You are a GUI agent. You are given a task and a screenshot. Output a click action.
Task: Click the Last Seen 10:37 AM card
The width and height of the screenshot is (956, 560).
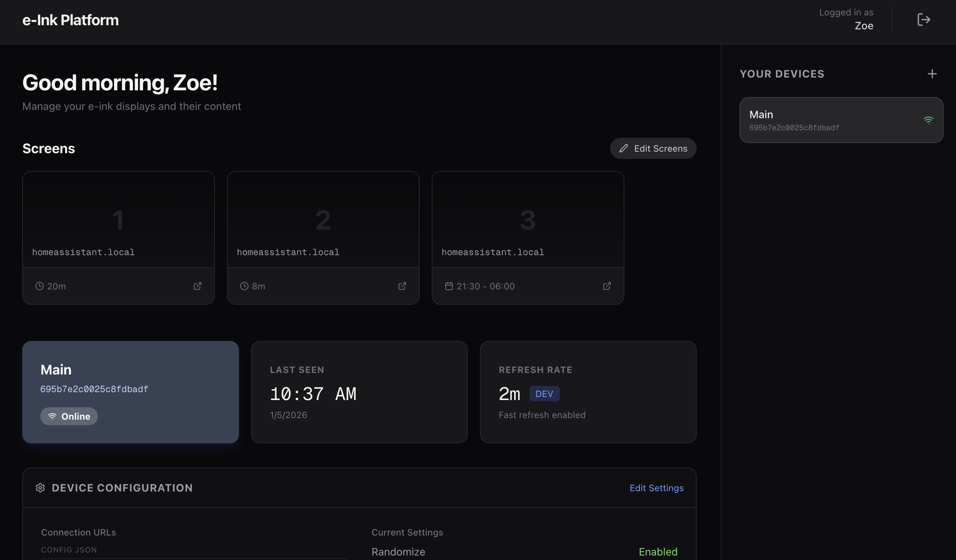(359, 392)
